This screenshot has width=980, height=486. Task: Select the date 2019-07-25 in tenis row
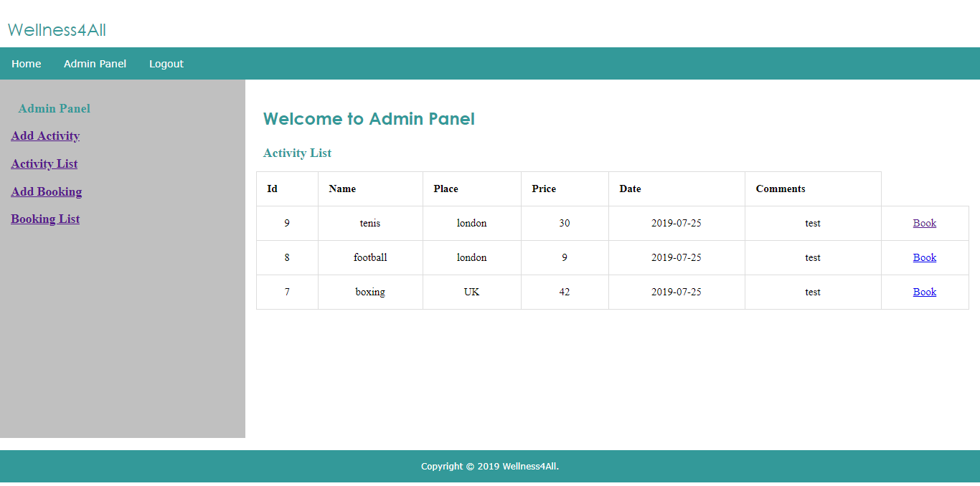677,224
